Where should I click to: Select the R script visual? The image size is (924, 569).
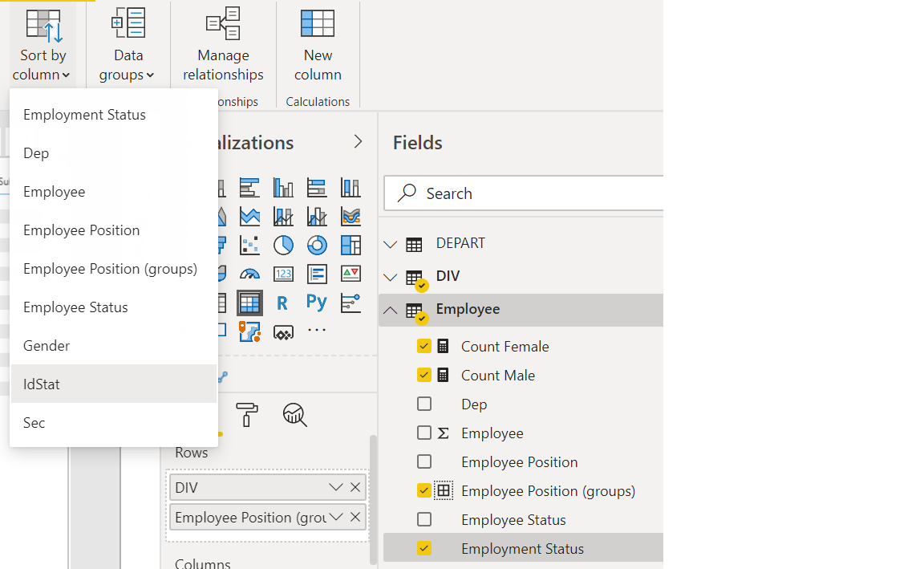pos(282,303)
